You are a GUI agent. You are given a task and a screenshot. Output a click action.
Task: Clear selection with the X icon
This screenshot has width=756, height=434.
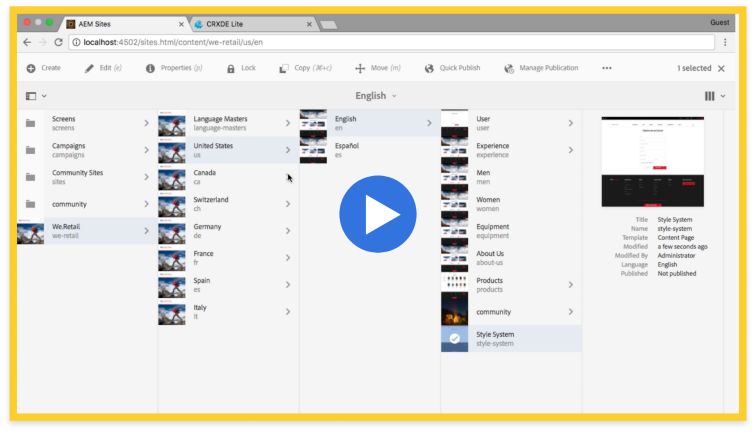[721, 68]
